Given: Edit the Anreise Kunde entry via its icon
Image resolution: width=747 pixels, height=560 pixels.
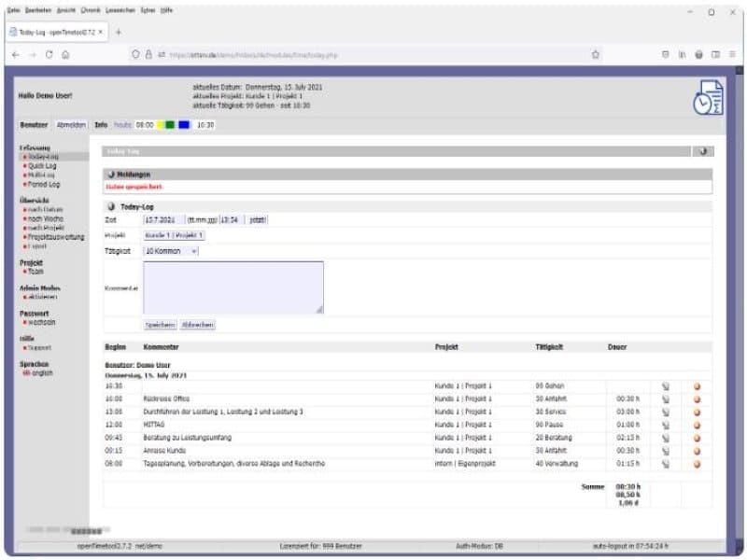Looking at the screenshot, I should (x=666, y=451).
